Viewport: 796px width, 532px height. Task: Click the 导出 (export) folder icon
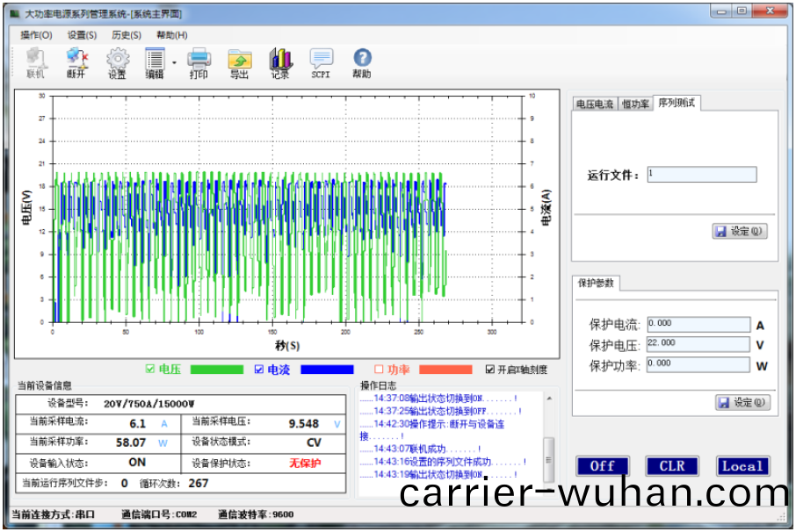coord(239,63)
